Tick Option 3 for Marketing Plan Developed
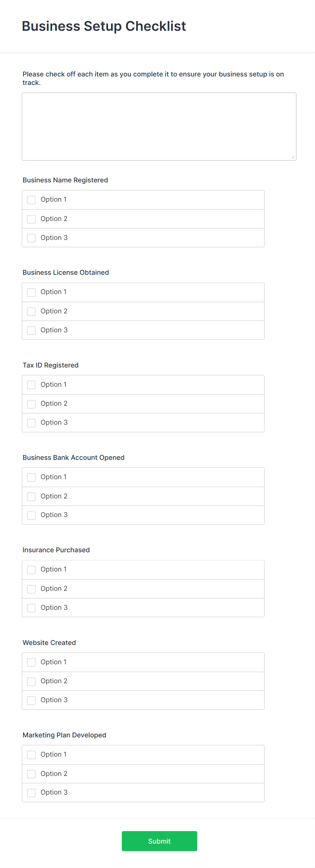Image resolution: width=315 pixels, height=868 pixels. tap(31, 793)
